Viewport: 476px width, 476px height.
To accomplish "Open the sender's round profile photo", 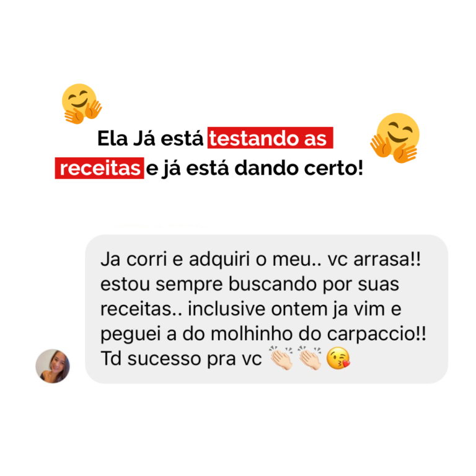I will point(53,366).
